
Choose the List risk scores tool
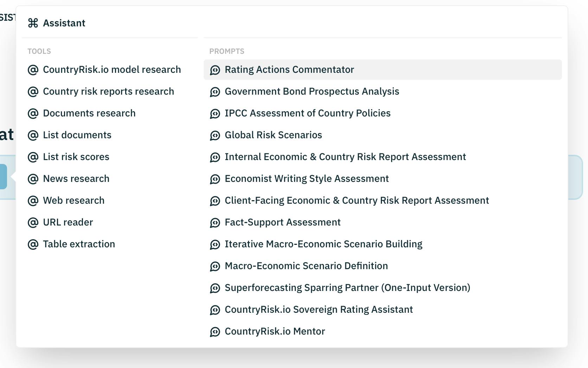coord(76,157)
